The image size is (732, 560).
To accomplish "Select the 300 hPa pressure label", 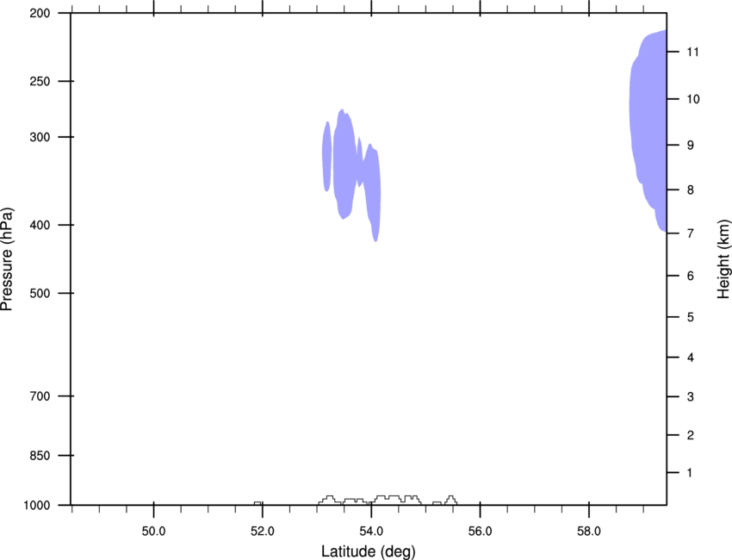I will coord(40,137).
